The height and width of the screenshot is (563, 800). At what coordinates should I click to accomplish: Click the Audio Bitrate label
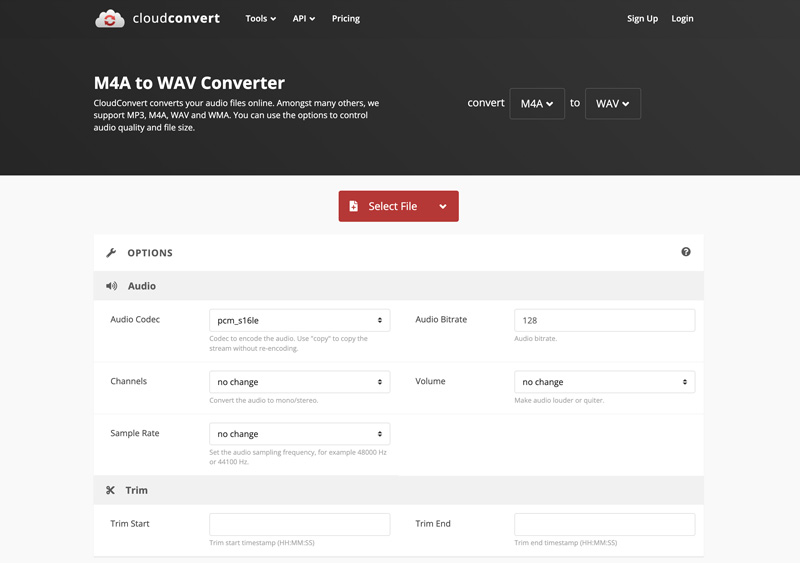click(441, 320)
